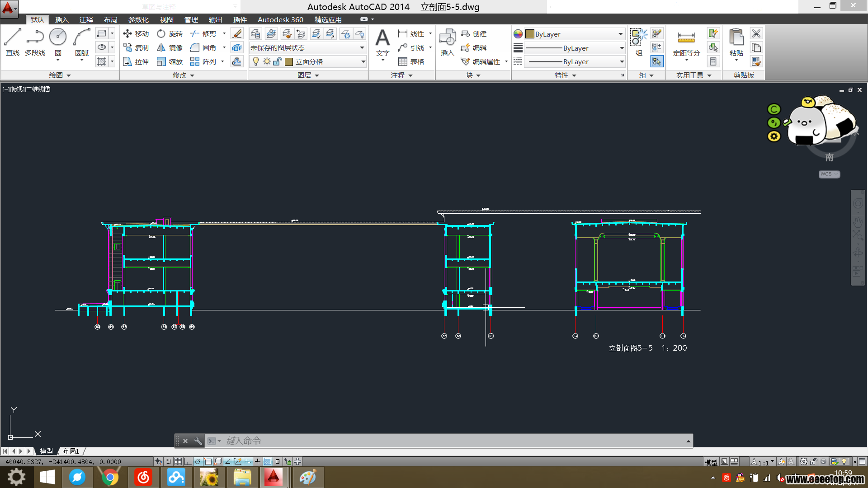Open the 视图 ribbon tab
Image resolution: width=868 pixels, height=488 pixels.
[x=166, y=19]
